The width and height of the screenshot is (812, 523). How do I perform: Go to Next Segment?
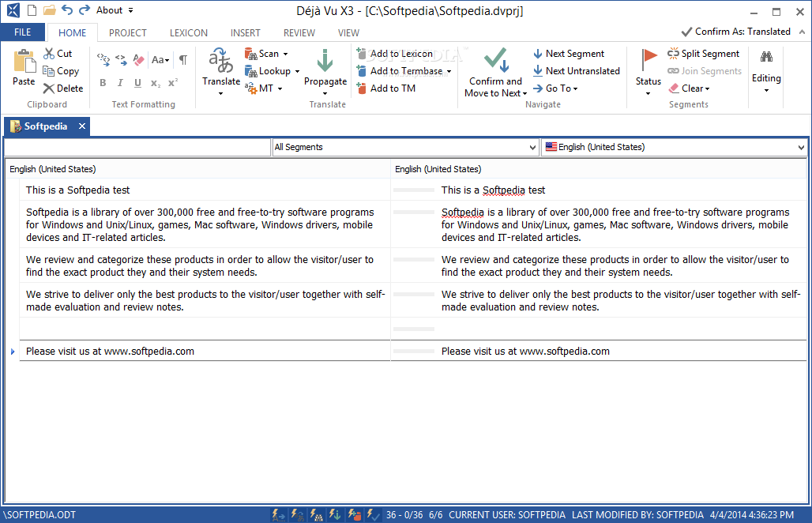(569, 54)
